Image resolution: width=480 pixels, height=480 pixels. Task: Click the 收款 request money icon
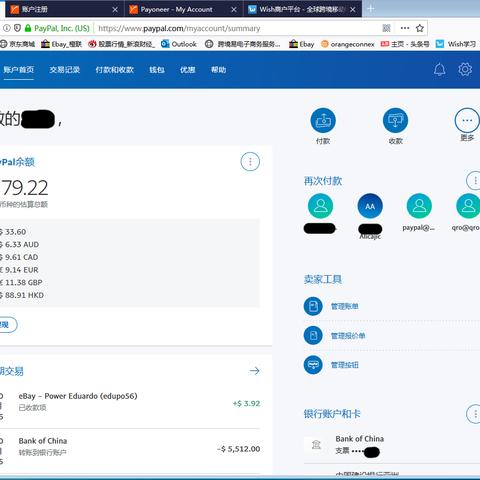tap(395, 120)
